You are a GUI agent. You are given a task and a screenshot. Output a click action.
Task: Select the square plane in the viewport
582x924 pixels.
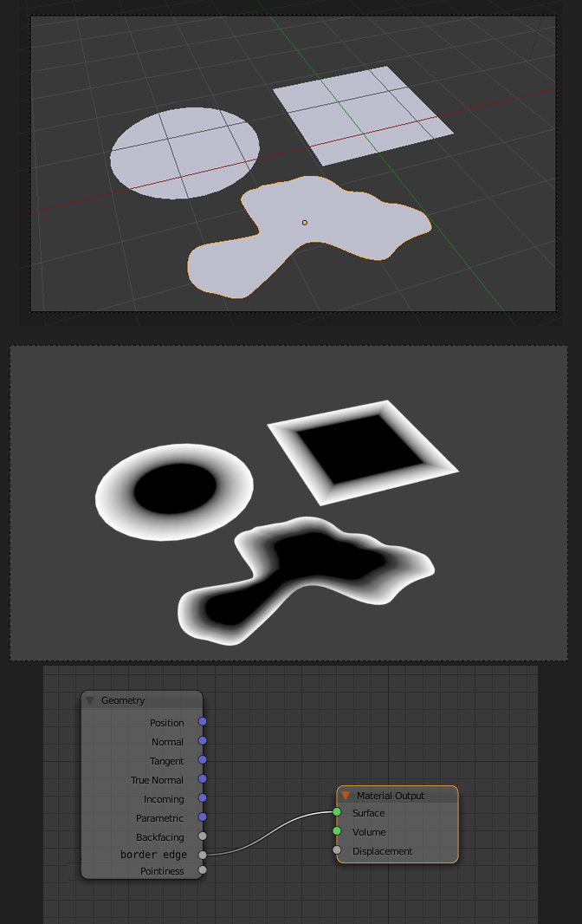(x=362, y=115)
